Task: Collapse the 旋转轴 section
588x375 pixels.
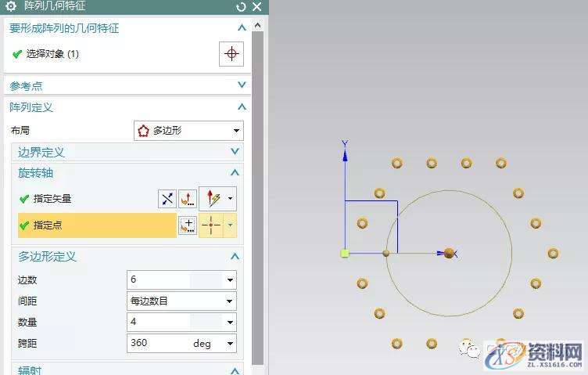Action: (x=235, y=173)
